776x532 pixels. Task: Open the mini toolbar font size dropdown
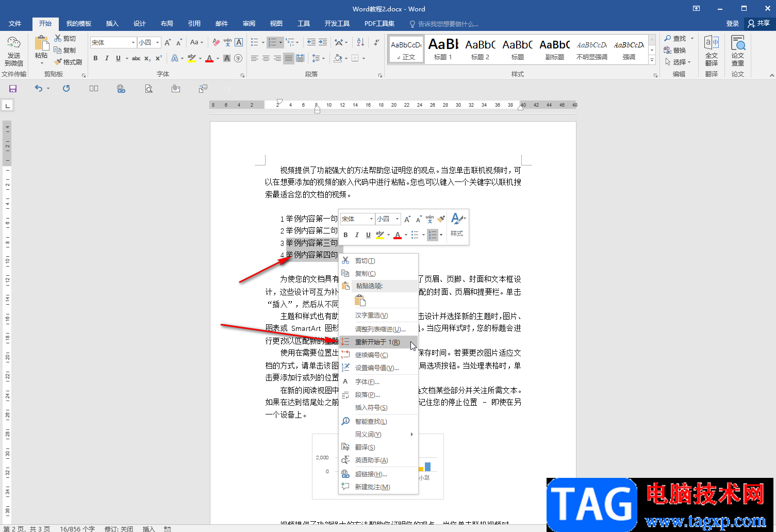(397, 219)
